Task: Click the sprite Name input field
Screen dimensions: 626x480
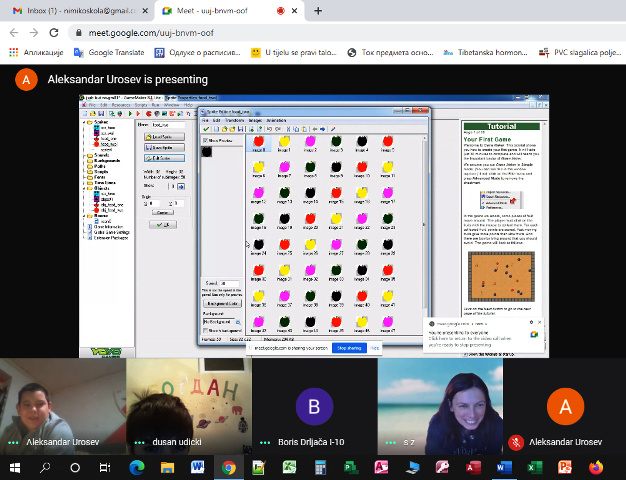Action: pos(168,125)
